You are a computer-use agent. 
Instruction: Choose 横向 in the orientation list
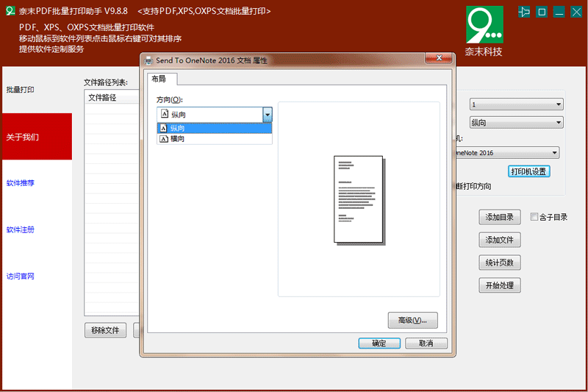[215, 139]
